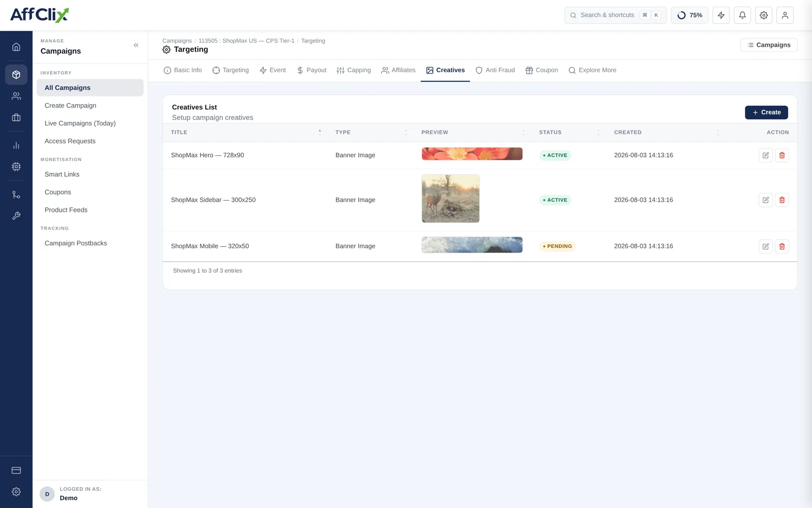Edit the ShopMax Sidebar 300x250 creative
The width and height of the screenshot is (812, 508).
766,200
